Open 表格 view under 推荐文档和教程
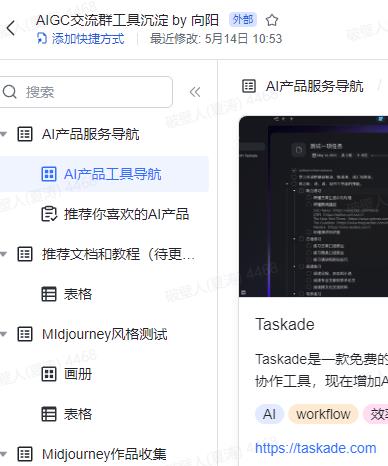The image size is (388, 466). (x=78, y=294)
